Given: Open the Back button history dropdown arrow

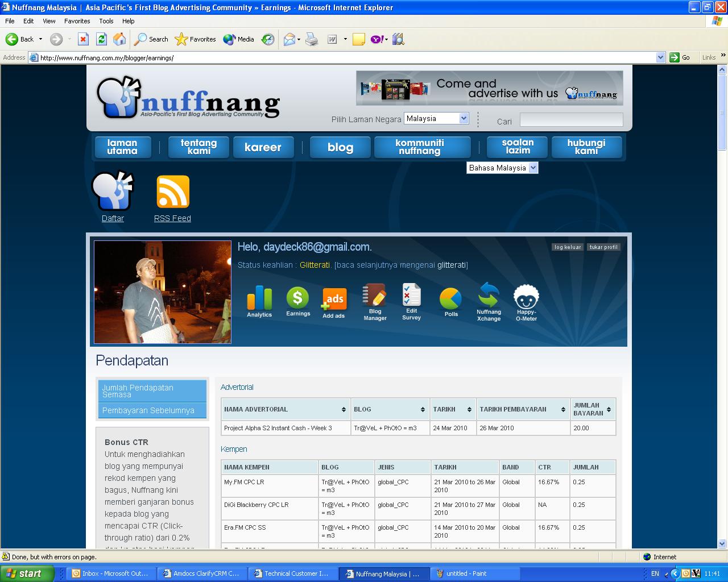Looking at the screenshot, I should [40, 39].
